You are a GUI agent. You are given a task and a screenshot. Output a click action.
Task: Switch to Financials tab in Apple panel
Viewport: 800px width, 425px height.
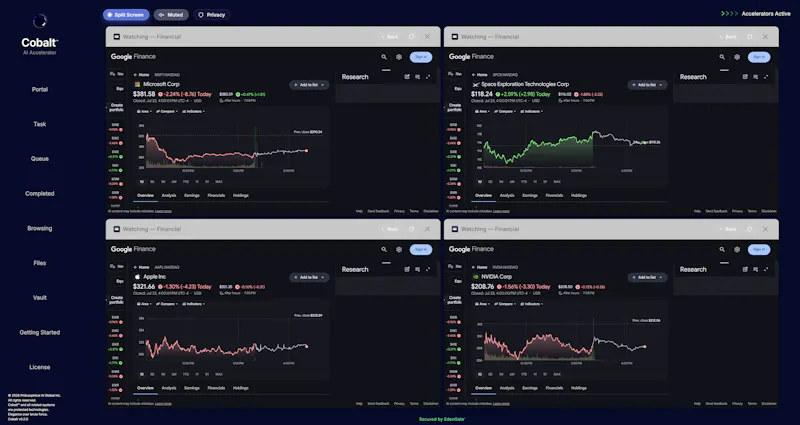pyautogui.click(x=216, y=388)
